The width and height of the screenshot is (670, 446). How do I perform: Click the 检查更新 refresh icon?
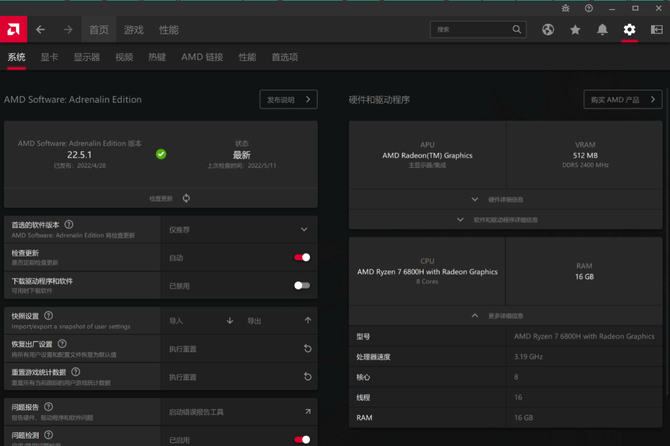coord(186,199)
